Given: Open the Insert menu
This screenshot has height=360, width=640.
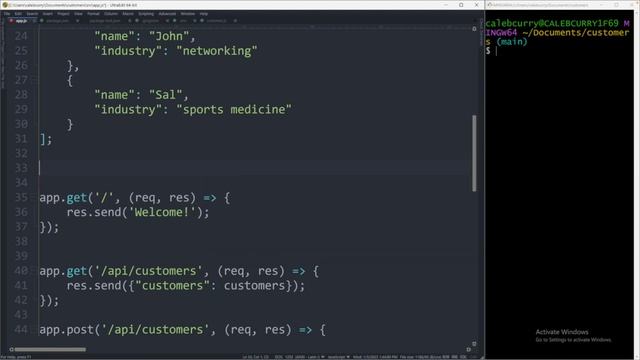Looking at the screenshot, I should (x=48, y=14).
